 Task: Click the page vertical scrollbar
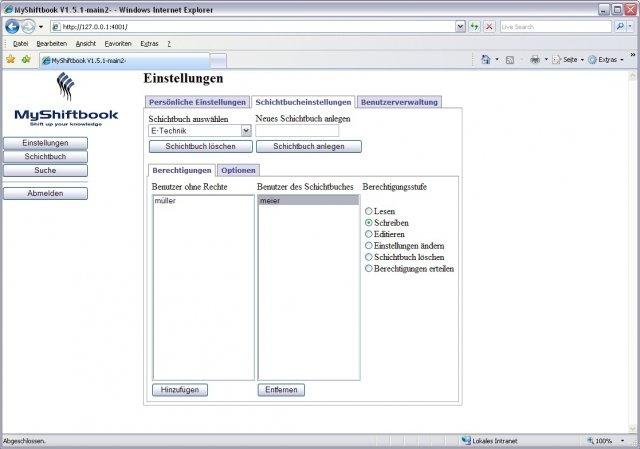632,252
